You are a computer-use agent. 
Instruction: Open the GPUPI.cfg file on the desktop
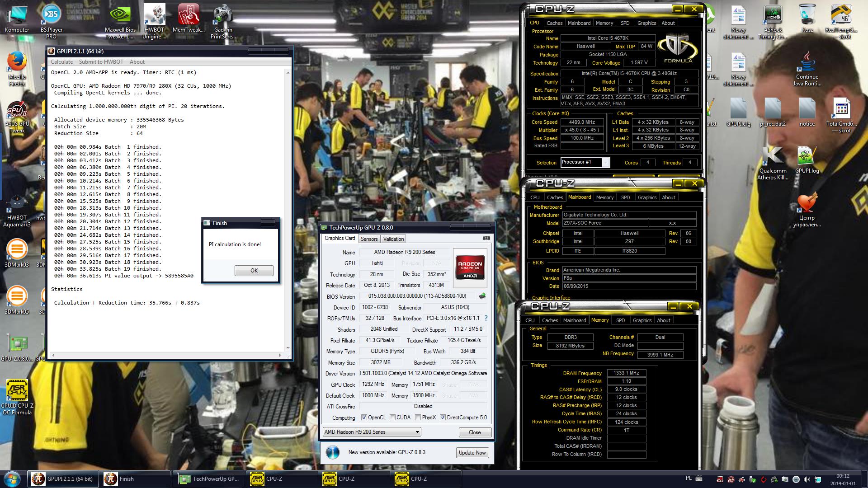pyautogui.click(x=738, y=113)
